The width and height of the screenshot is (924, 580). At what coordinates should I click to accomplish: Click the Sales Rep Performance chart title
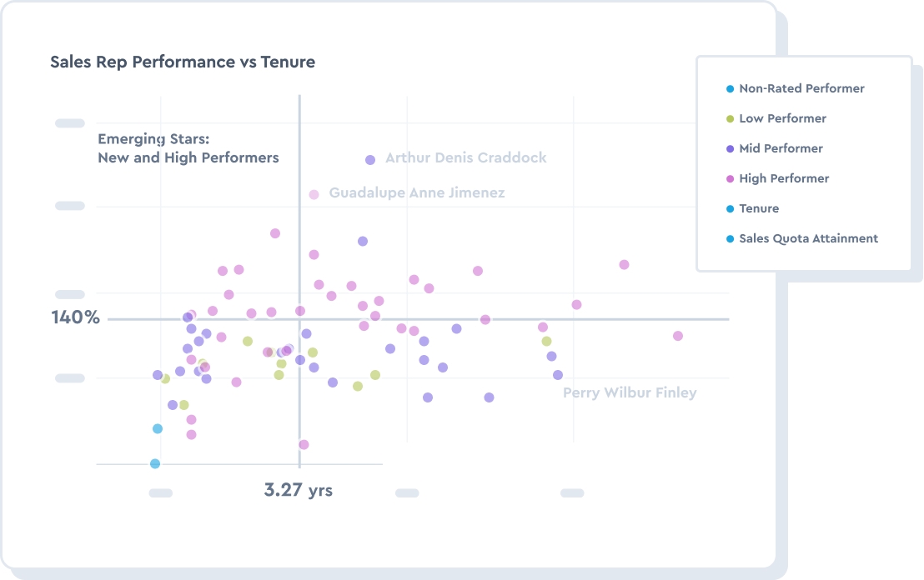(183, 62)
